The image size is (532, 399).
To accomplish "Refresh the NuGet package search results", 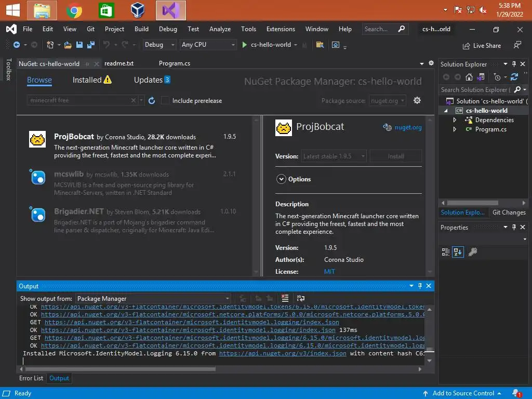I will pos(152,100).
